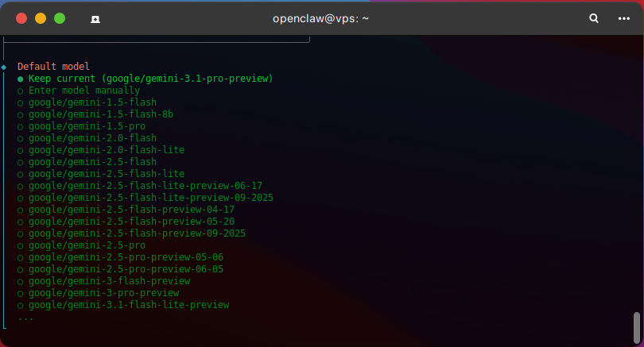644x347 pixels.
Task: Select the google/gemini-1.5-pro model
Action: [x=87, y=126]
